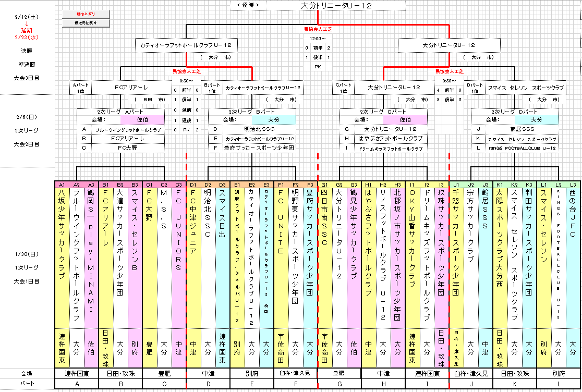The height and width of the screenshot is (392, 582).
Task: Select 鶴居SSS in row J
Action: click(x=522, y=129)
